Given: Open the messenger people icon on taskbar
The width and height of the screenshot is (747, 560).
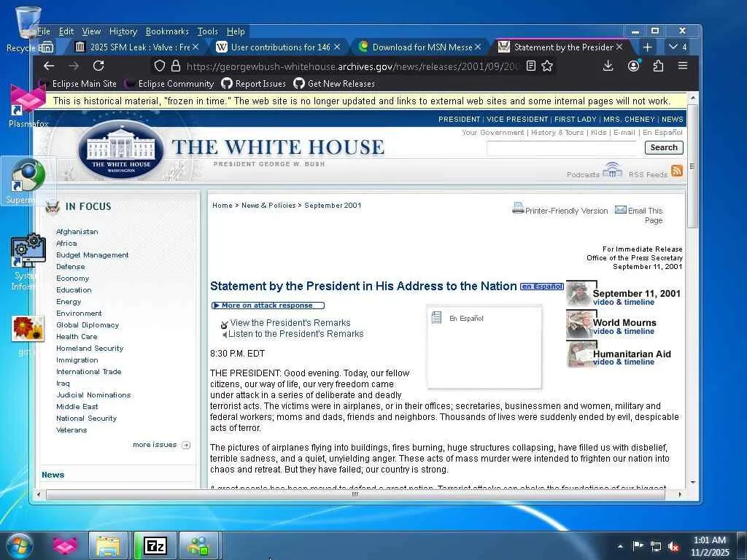Looking at the screenshot, I should [199, 545].
